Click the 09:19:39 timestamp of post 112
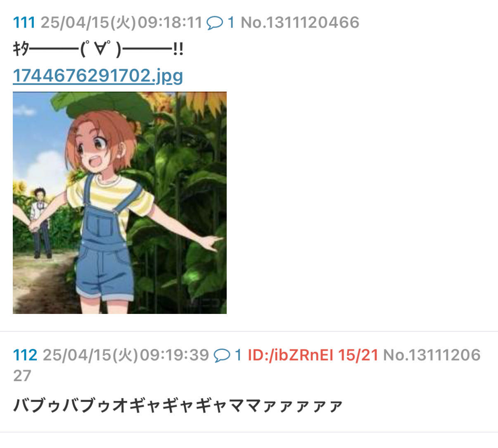 pyautogui.click(x=174, y=355)
